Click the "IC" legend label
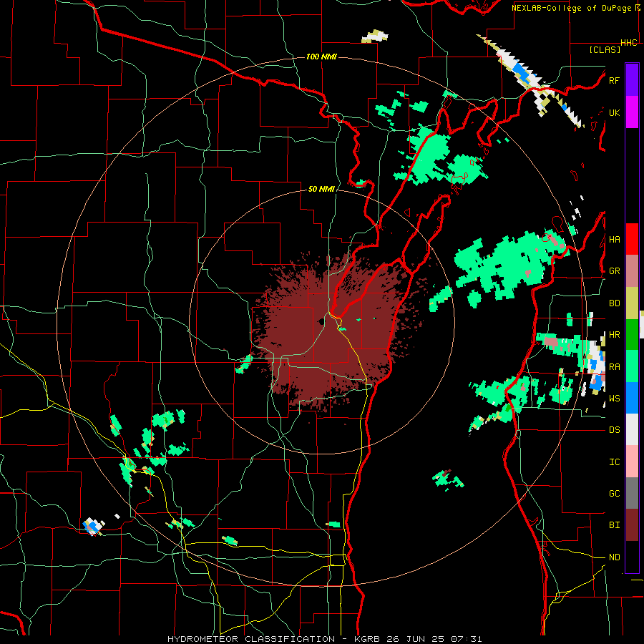 614,462
